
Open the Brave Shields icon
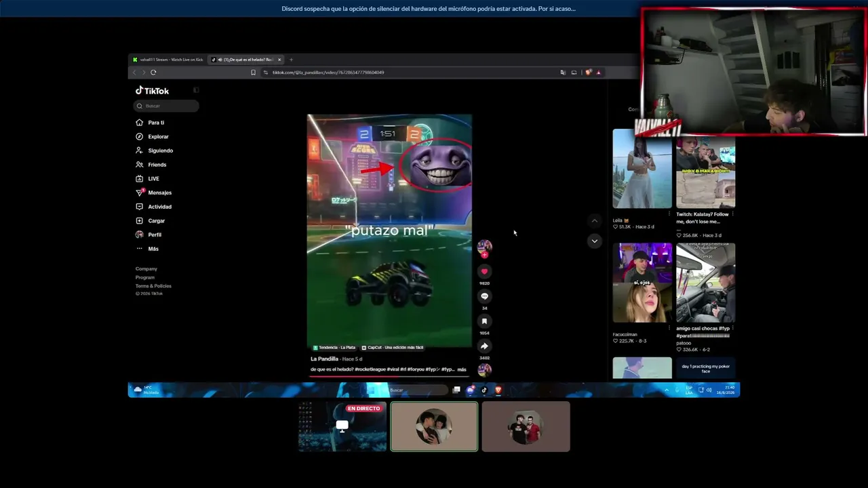tap(588, 73)
